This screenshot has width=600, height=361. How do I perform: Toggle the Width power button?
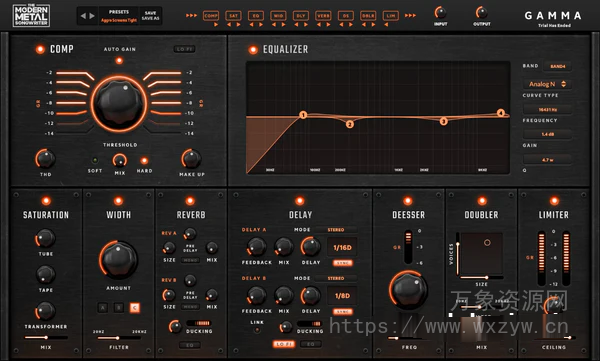tap(118, 201)
